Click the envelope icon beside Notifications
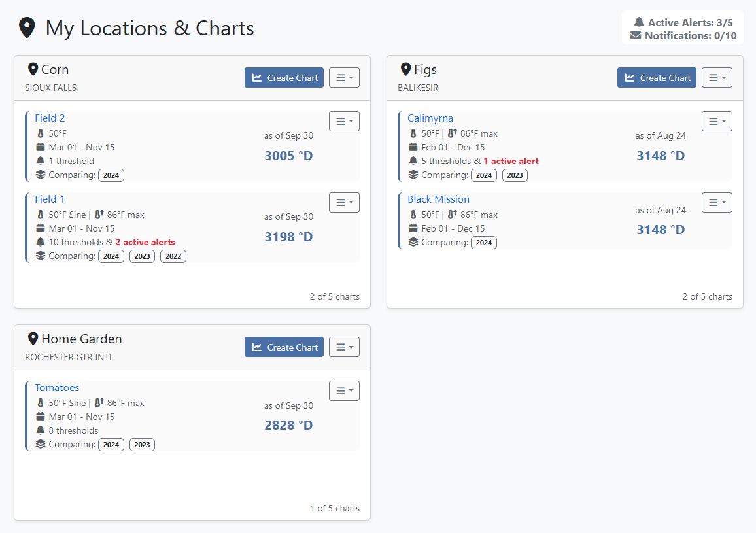The height and width of the screenshot is (533, 756). pyautogui.click(x=636, y=36)
